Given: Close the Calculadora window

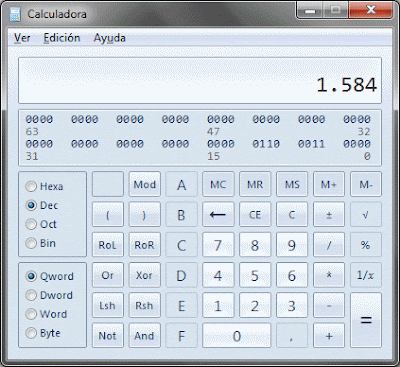Looking at the screenshot, I should pyautogui.click(x=371, y=10).
